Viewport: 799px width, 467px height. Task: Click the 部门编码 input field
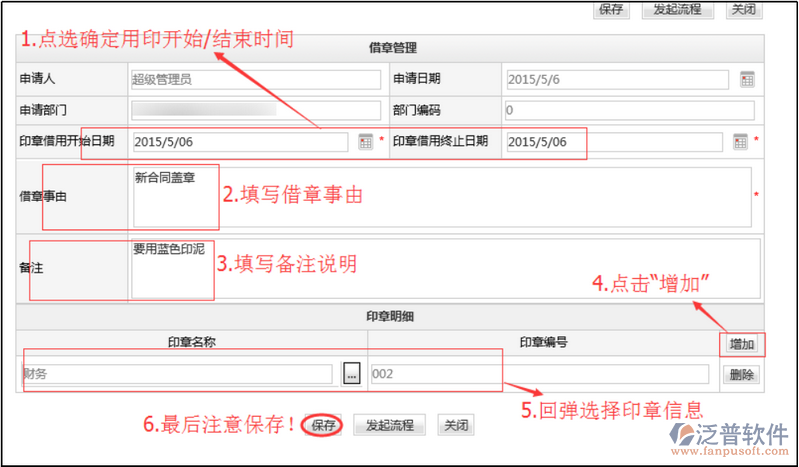click(x=628, y=110)
